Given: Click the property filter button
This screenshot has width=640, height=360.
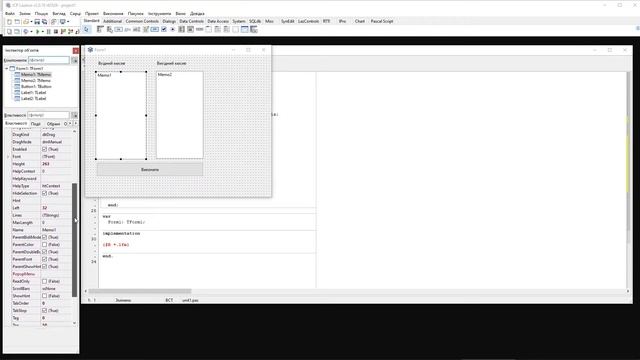Looking at the screenshot, I should tap(74, 115).
